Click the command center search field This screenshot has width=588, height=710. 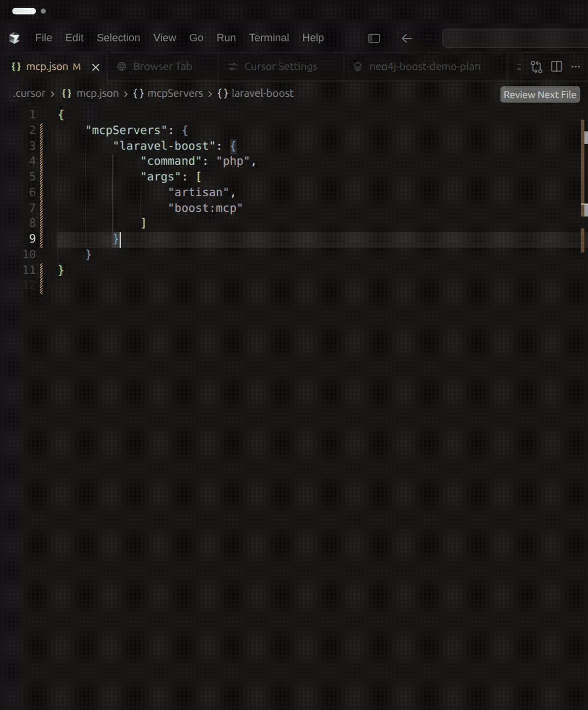[x=515, y=38]
